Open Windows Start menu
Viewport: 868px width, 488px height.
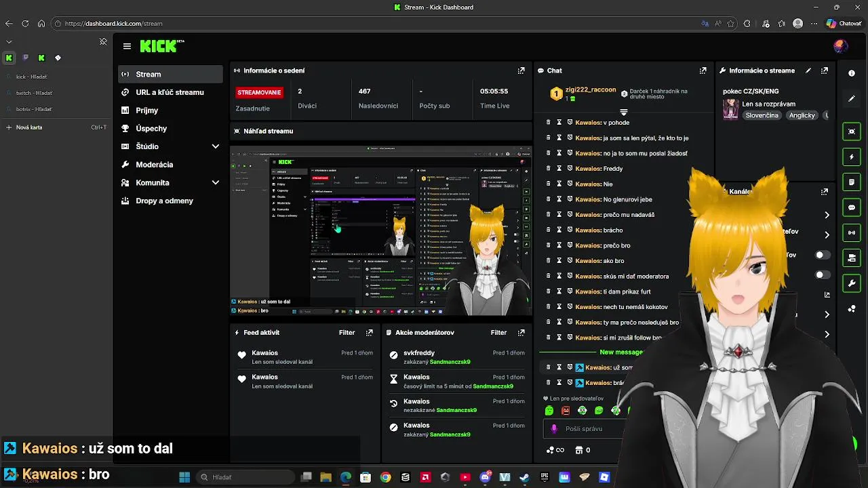pos(184,477)
